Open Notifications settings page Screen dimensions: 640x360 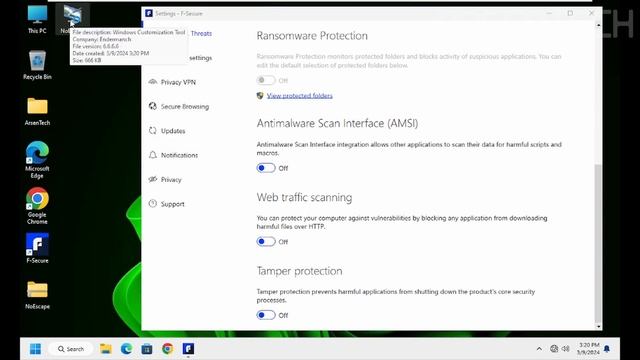[x=179, y=155]
